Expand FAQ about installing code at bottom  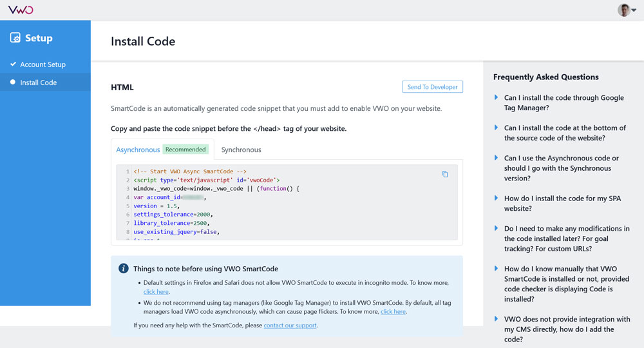(x=565, y=133)
